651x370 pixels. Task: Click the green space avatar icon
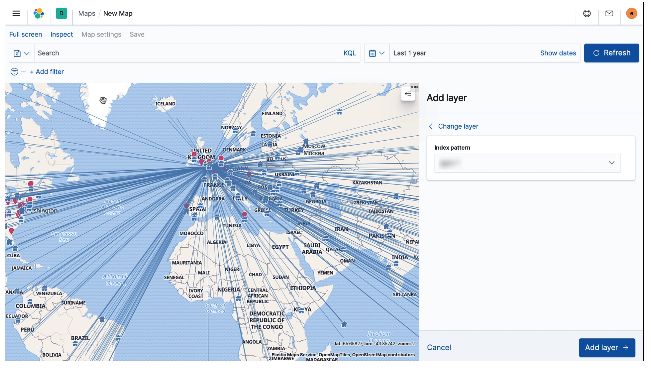click(x=61, y=14)
